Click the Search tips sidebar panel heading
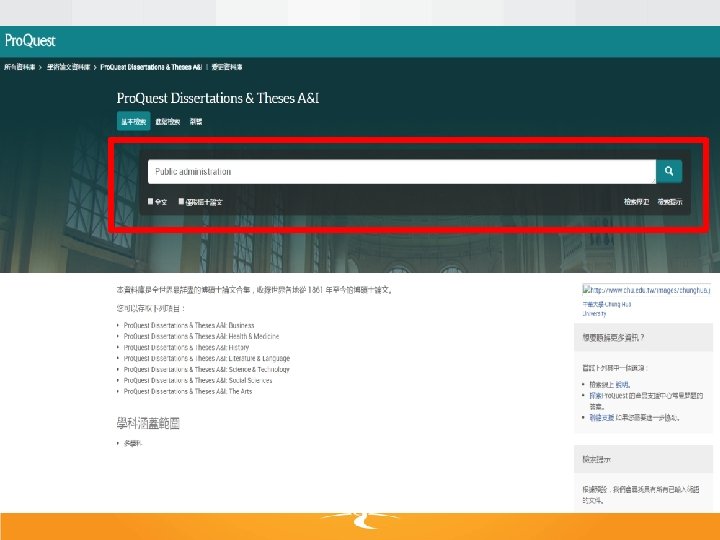Screen dimensions: 720x540 [596, 459]
